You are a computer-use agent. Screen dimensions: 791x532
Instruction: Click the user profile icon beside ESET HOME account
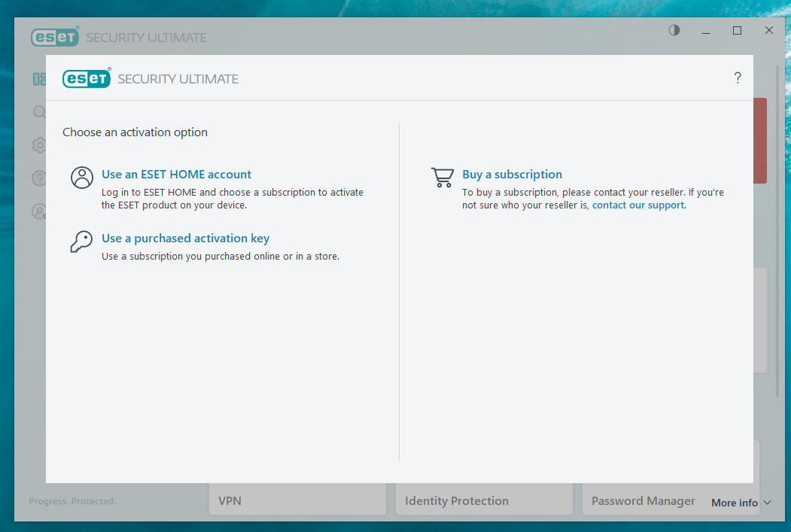coord(82,178)
